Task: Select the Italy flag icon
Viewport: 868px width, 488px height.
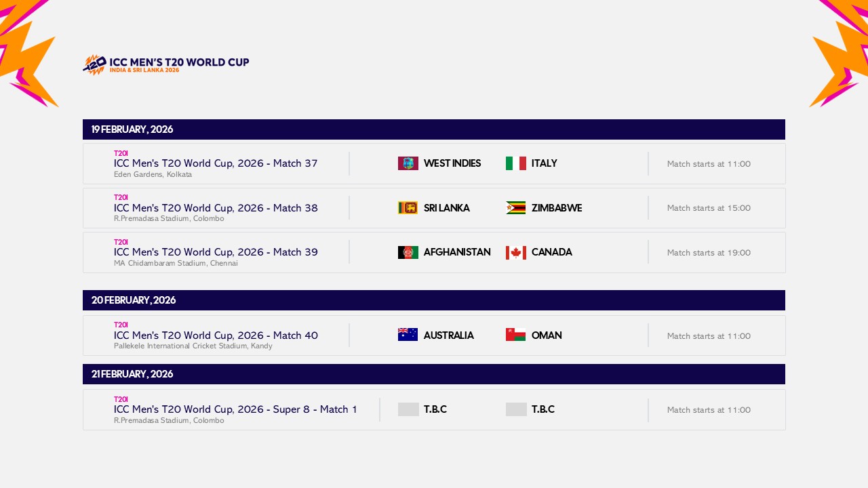Action: (x=515, y=163)
